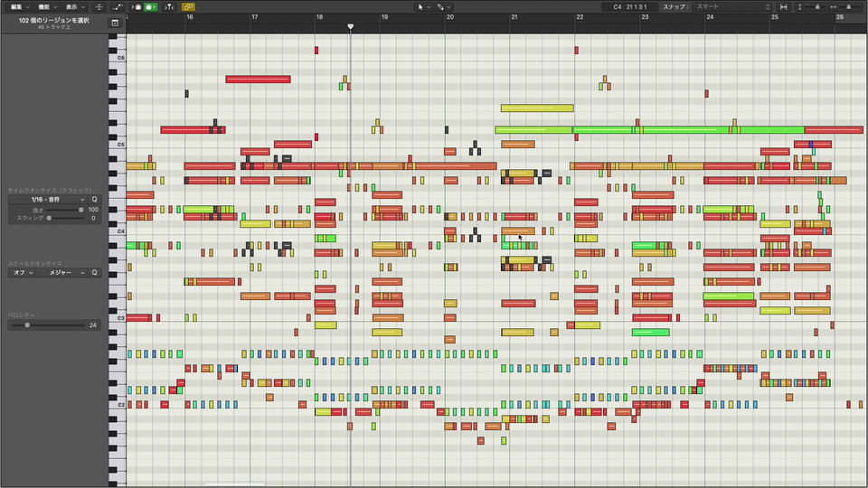Select the small red note at top of bar 22
This screenshot has height=488, width=868.
pos(576,51)
